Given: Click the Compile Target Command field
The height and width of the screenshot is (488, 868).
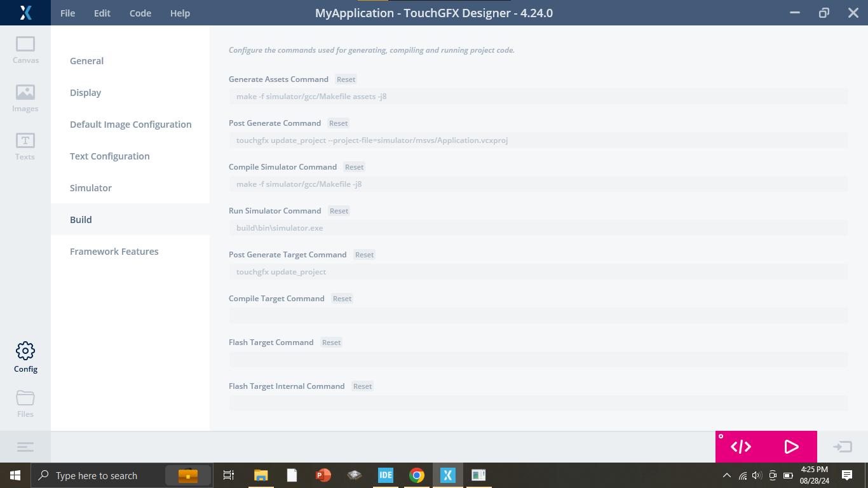Looking at the screenshot, I should click(x=538, y=315).
